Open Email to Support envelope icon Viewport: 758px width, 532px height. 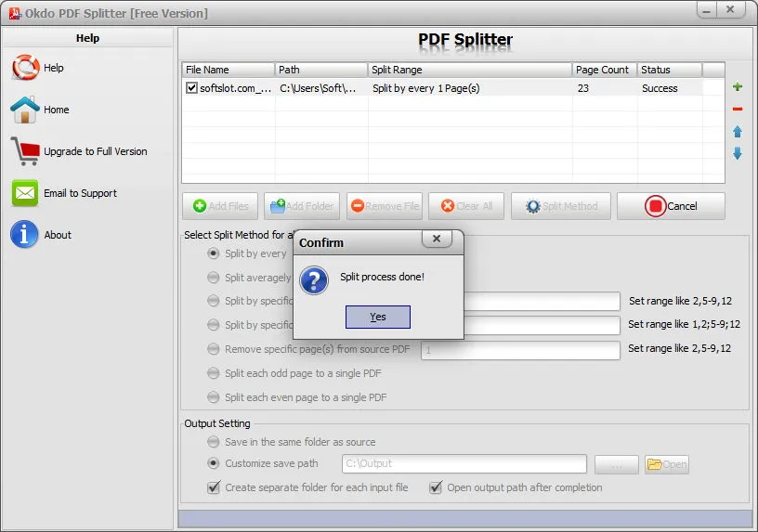click(x=25, y=193)
